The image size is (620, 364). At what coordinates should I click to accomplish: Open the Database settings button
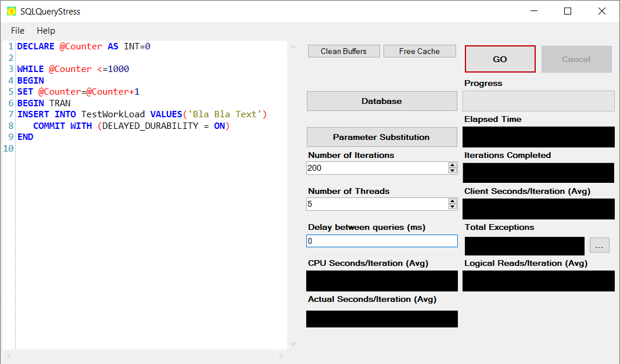[x=382, y=101]
